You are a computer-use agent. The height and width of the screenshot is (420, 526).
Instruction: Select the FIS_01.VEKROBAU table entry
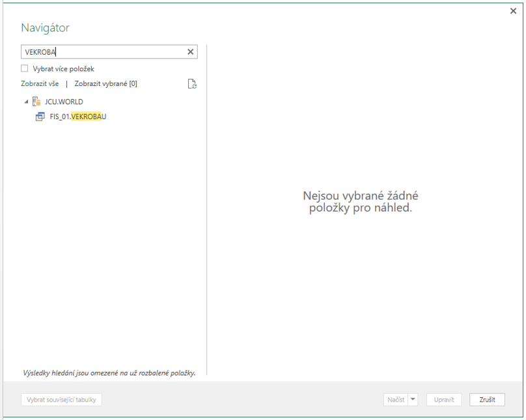pos(78,117)
